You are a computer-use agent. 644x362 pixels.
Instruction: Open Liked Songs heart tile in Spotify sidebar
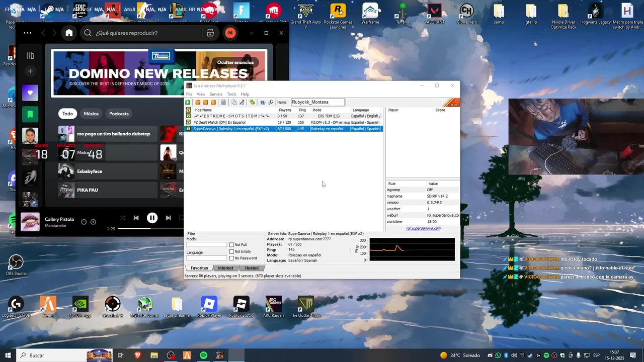pos(30,93)
